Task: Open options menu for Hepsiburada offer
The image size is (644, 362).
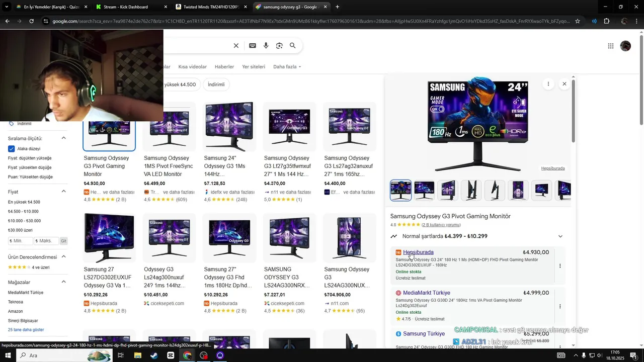Action: 560,266
